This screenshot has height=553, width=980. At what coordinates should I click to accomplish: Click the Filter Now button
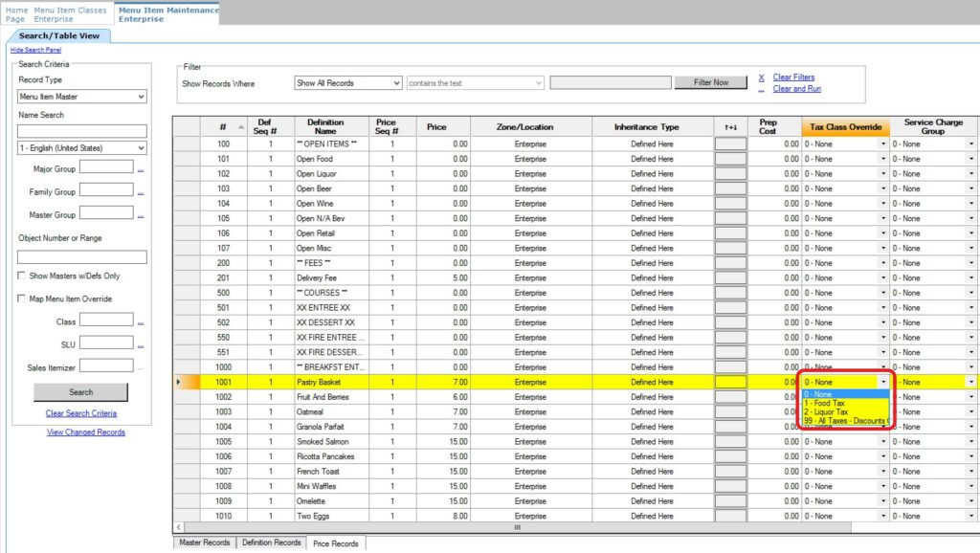(711, 82)
